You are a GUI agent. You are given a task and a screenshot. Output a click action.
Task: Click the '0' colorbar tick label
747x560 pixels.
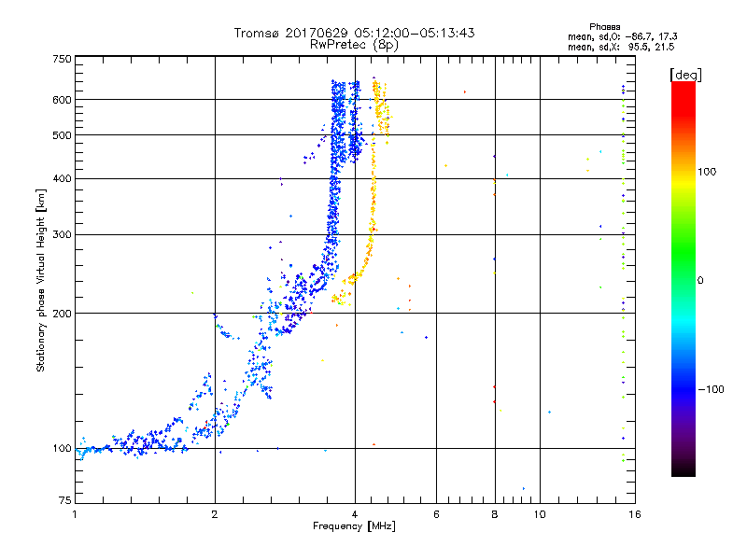[x=700, y=281]
